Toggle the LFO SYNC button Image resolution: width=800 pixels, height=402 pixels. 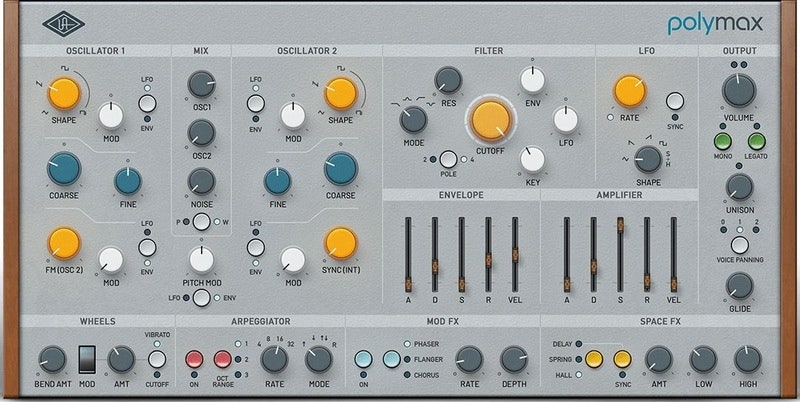675,101
